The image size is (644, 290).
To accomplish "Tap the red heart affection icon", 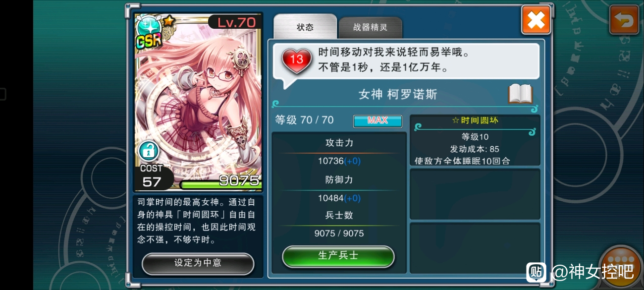I will pos(296,60).
